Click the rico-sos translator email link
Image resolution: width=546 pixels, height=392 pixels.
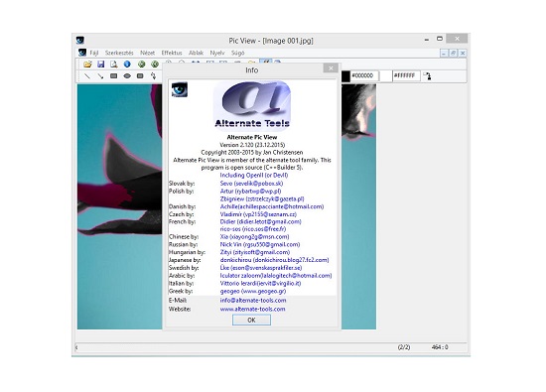point(253,229)
